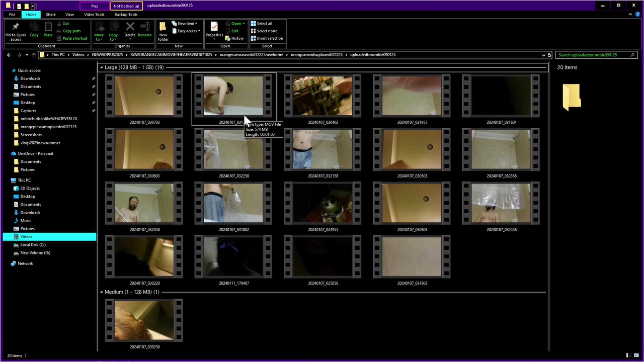
Task: Open the Video Tools tab
Action: coord(94,15)
